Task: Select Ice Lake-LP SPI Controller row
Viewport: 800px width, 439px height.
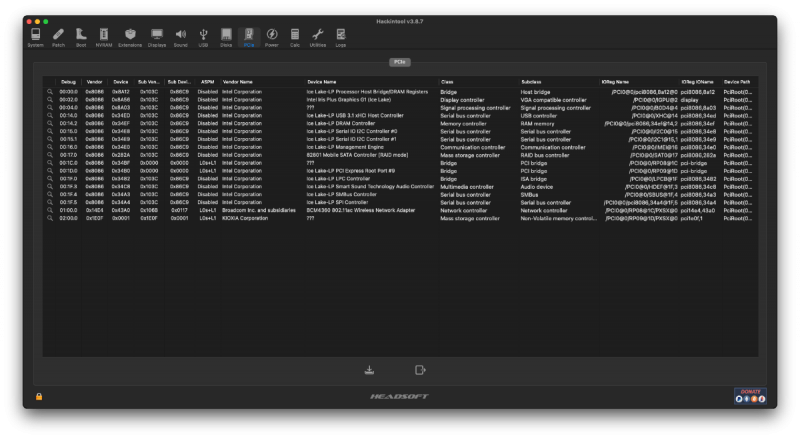Action: pyautogui.click(x=400, y=202)
